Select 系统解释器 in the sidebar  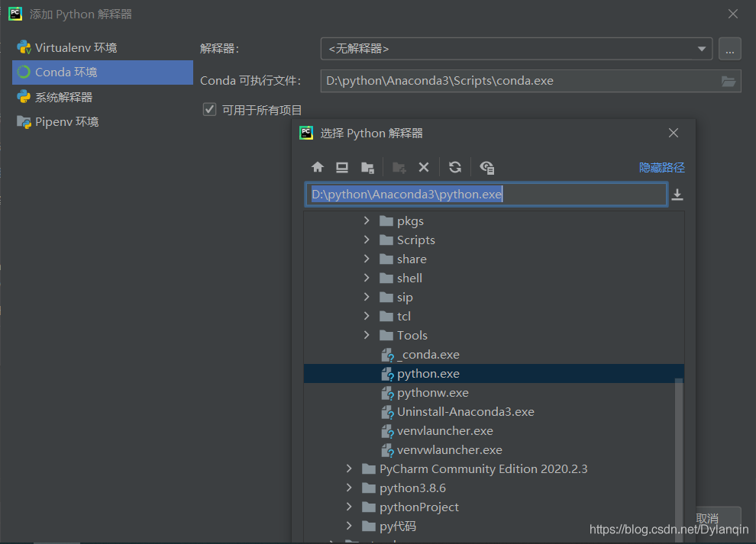pos(63,98)
